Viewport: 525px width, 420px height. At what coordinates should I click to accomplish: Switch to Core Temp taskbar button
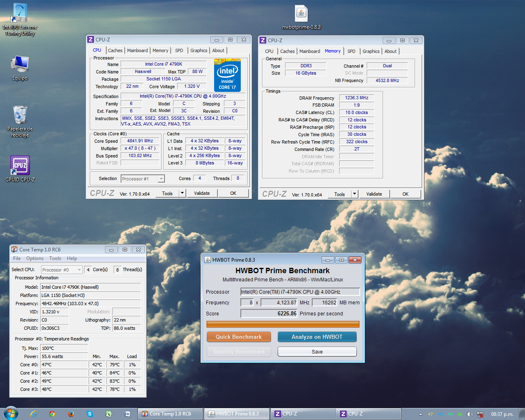[x=170, y=414]
